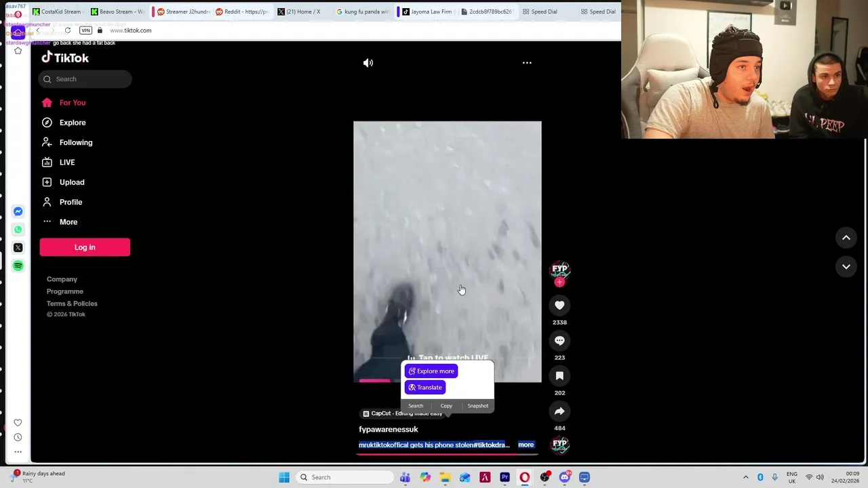This screenshot has height=488, width=868.
Task: Switch to kung fu panda Google tab
Action: point(363,12)
